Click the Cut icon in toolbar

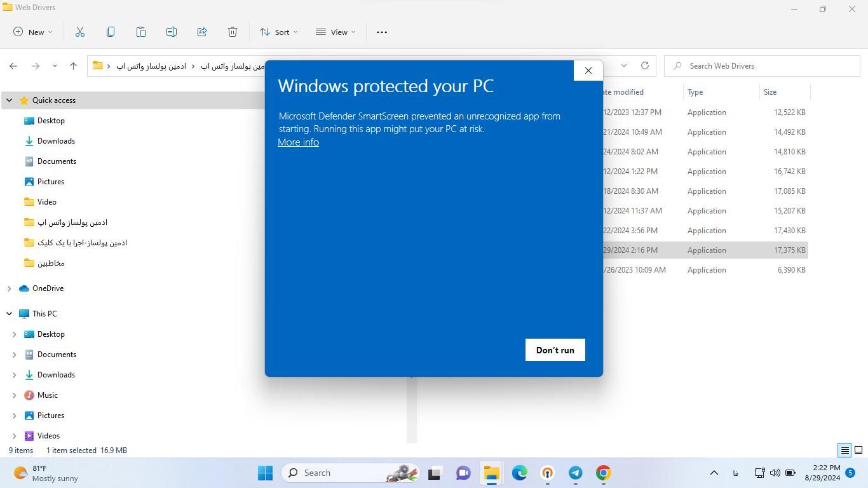click(x=80, y=32)
